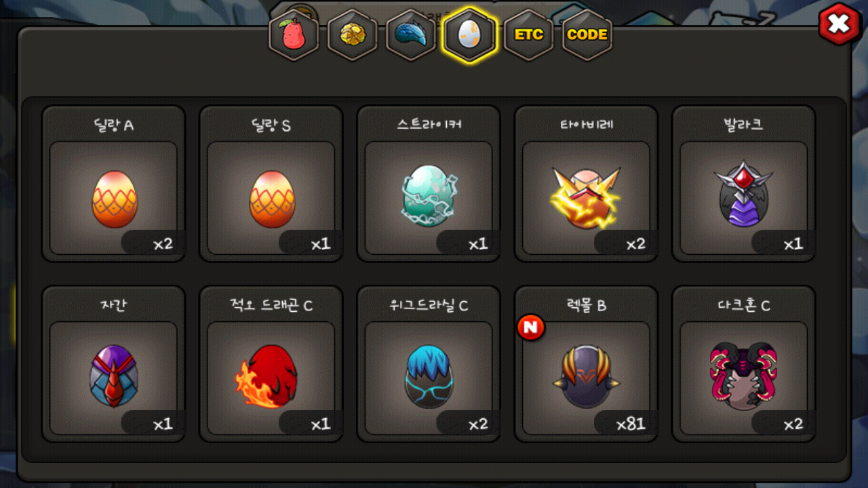
Task: Switch to the CODE tab
Action: point(587,35)
